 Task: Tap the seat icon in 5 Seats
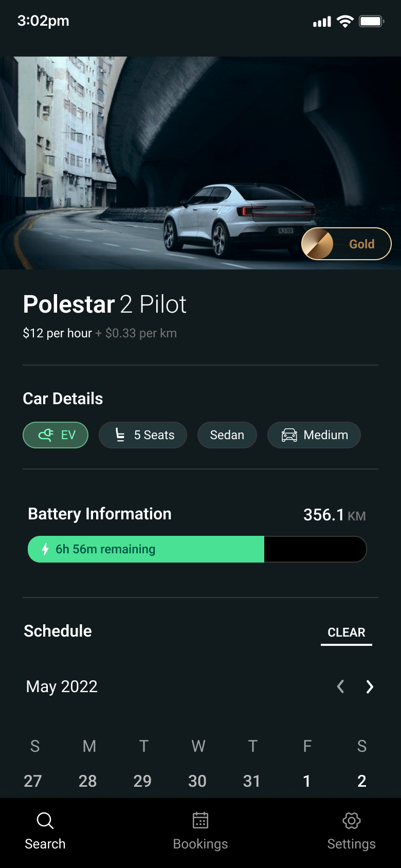120,435
